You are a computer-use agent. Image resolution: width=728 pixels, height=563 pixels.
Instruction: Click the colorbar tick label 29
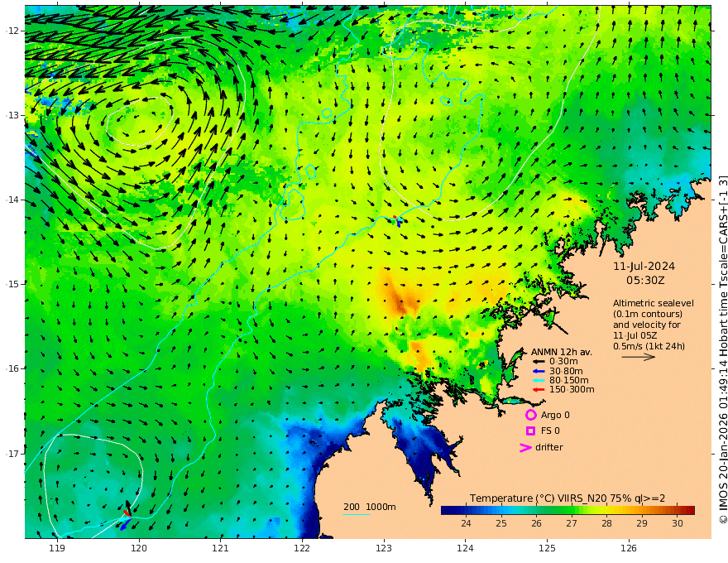click(642, 523)
